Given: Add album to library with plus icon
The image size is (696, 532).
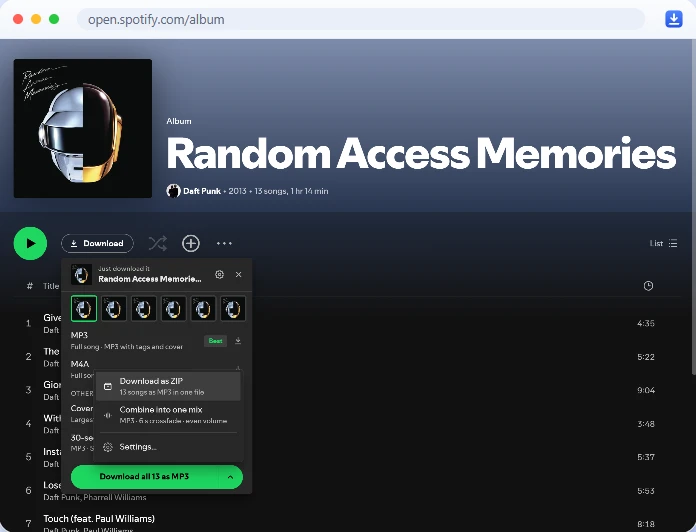Looking at the screenshot, I should click(x=191, y=243).
